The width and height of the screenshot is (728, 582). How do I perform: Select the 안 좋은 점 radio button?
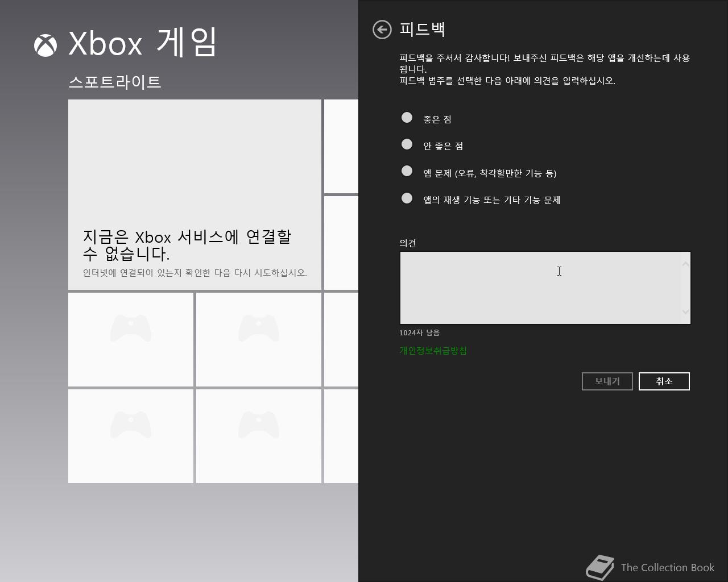tap(407, 144)
